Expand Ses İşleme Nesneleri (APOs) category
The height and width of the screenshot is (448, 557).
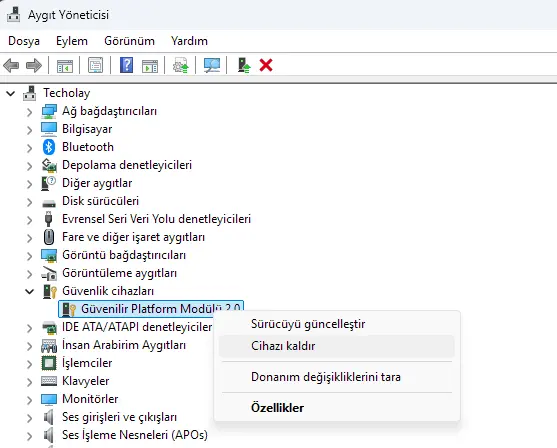[x=29, y=436]
